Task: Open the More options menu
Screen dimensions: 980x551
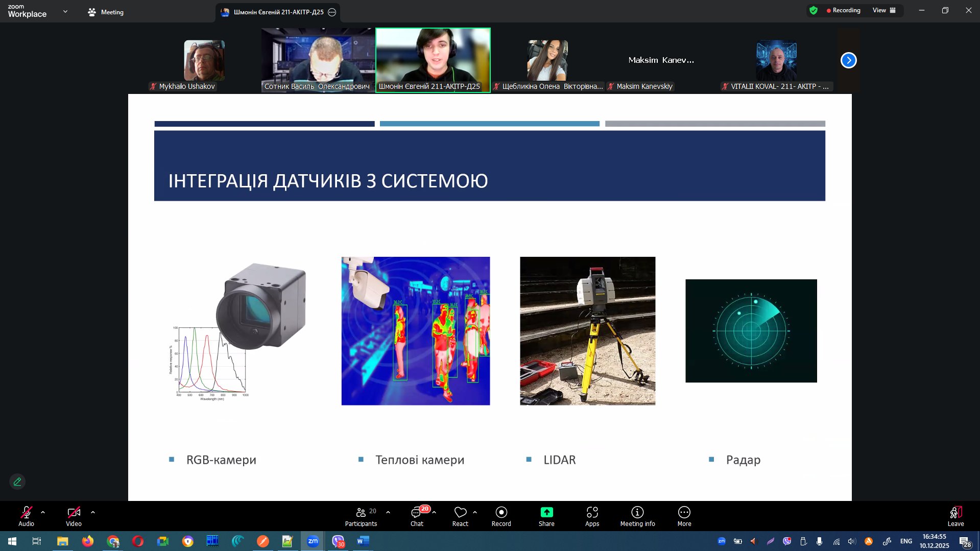Action: (x=684, y=516)
